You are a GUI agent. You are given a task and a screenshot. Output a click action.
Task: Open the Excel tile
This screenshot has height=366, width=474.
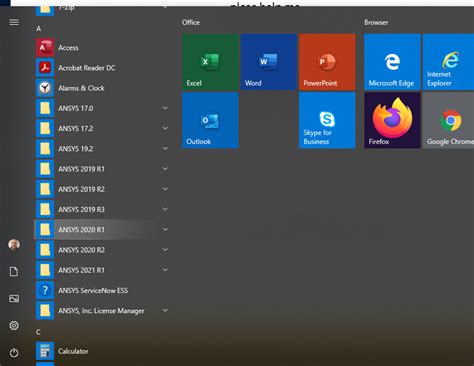point(210,62)
